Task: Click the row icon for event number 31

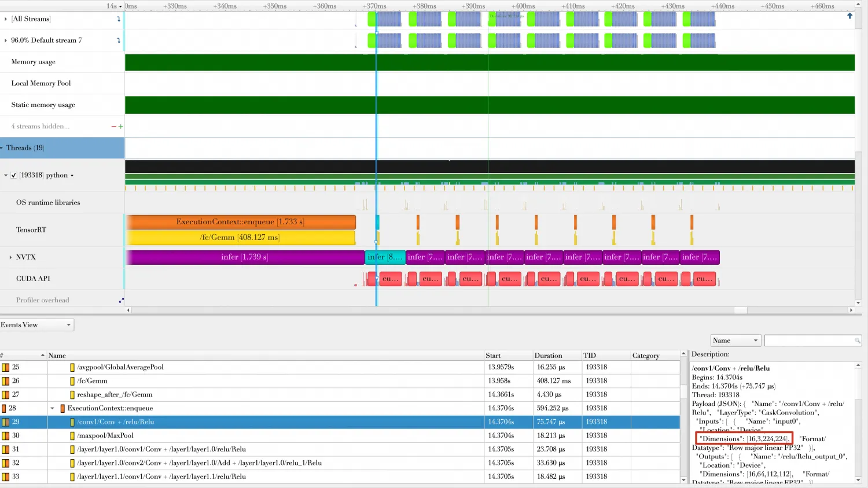Action: (x=5, y=449)
